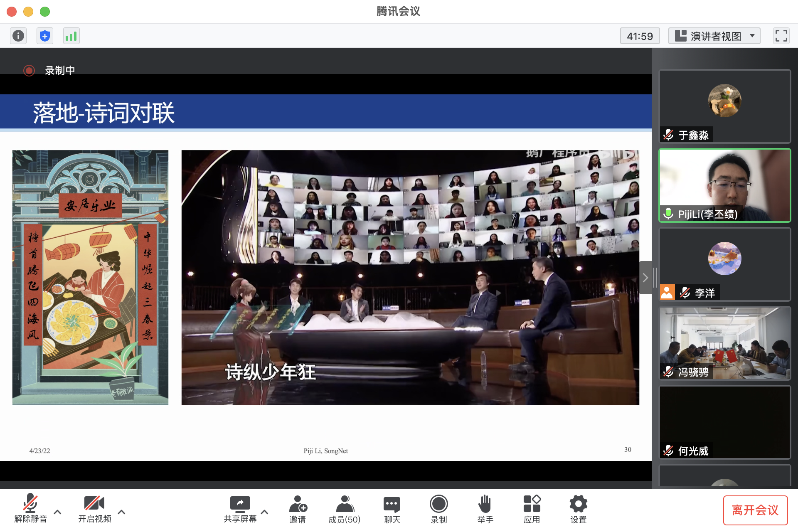The height and width of the screenshot is (532, 798).
Task: Open the 邀请 invite panel
Action: pos(298,509)
